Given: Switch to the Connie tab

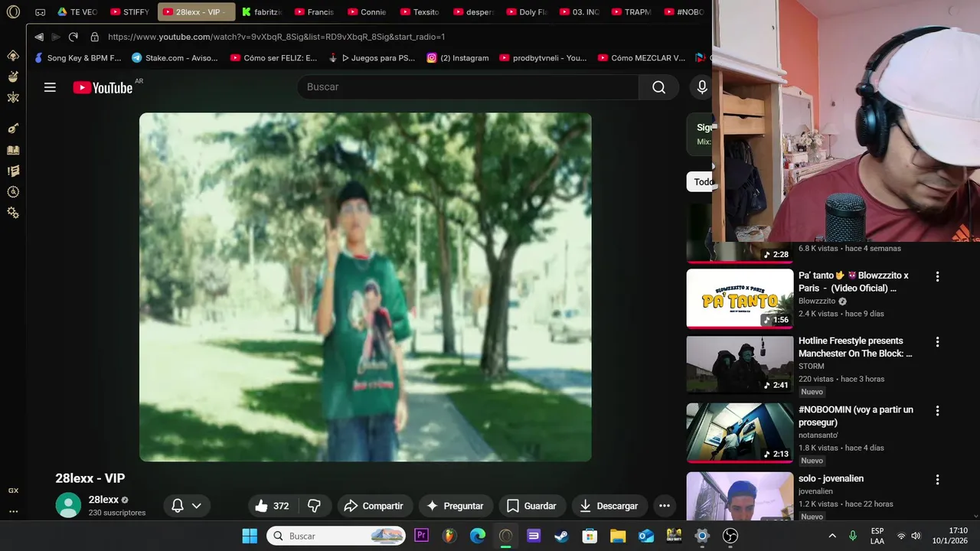Looking at the screenshot, I should [366, 12].
